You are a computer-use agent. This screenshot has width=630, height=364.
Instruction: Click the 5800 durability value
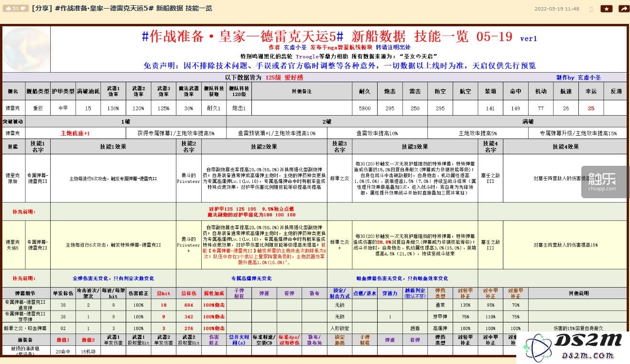365,108
